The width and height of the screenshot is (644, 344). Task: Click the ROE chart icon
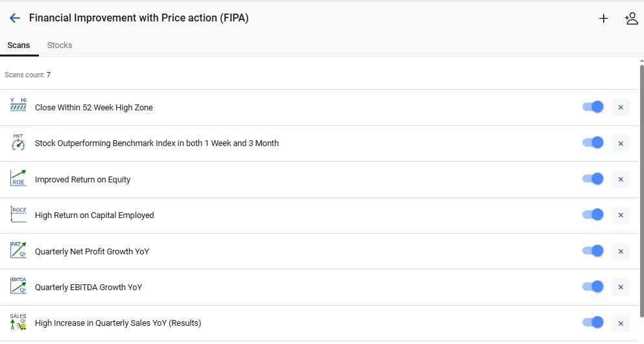click(x=18, y=178)
